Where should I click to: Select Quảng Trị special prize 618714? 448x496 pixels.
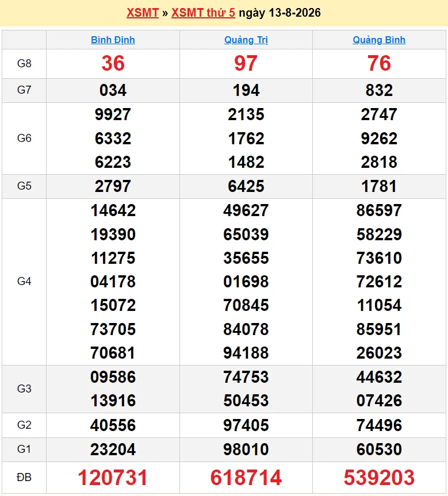click(246, 478)
